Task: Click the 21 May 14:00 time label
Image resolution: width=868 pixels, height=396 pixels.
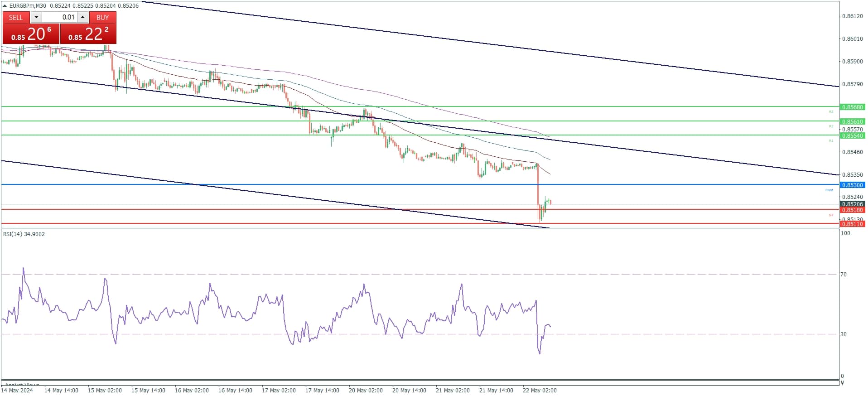Action: (x=496, y=390)
